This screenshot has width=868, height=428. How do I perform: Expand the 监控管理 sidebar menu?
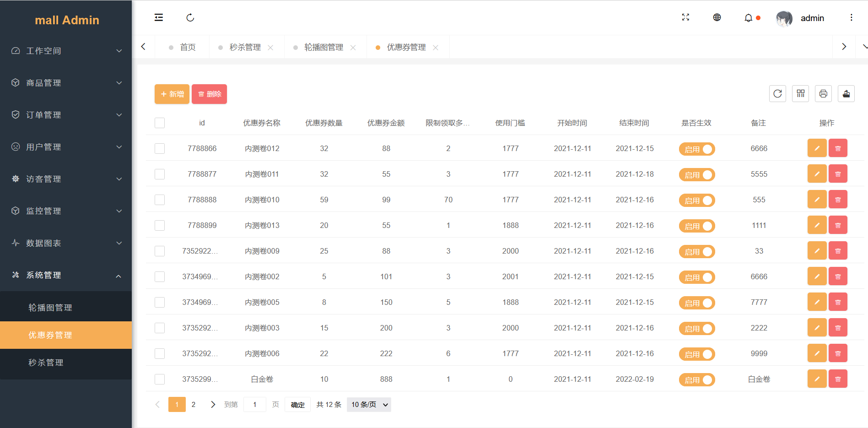66,211
